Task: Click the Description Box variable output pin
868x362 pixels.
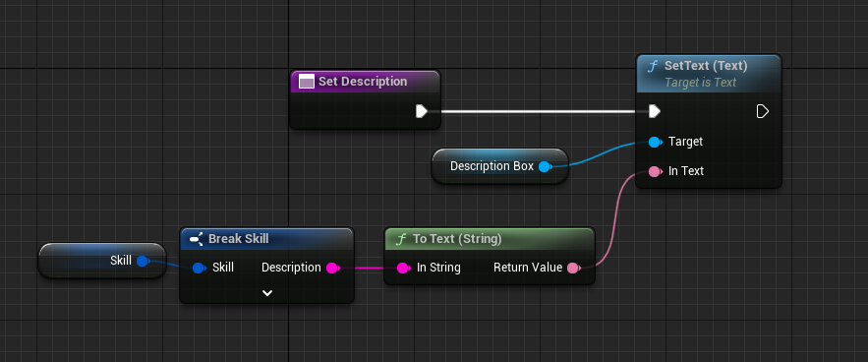Action: click(x=545, y=166)
